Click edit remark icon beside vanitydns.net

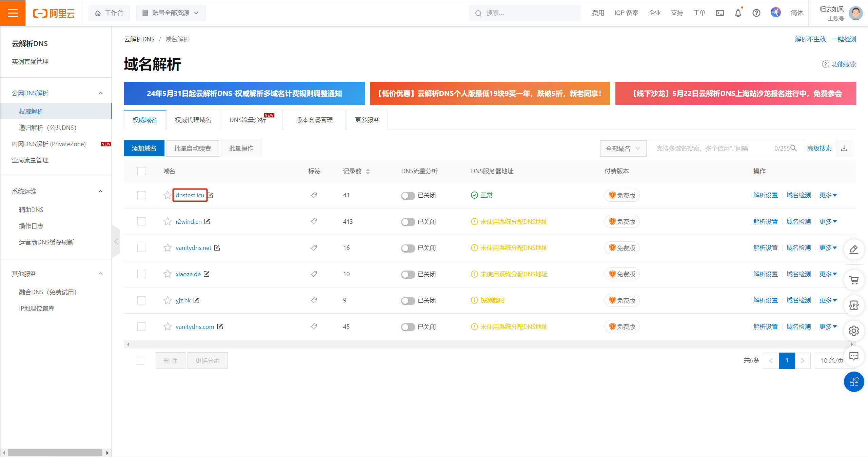click(217, 248)
